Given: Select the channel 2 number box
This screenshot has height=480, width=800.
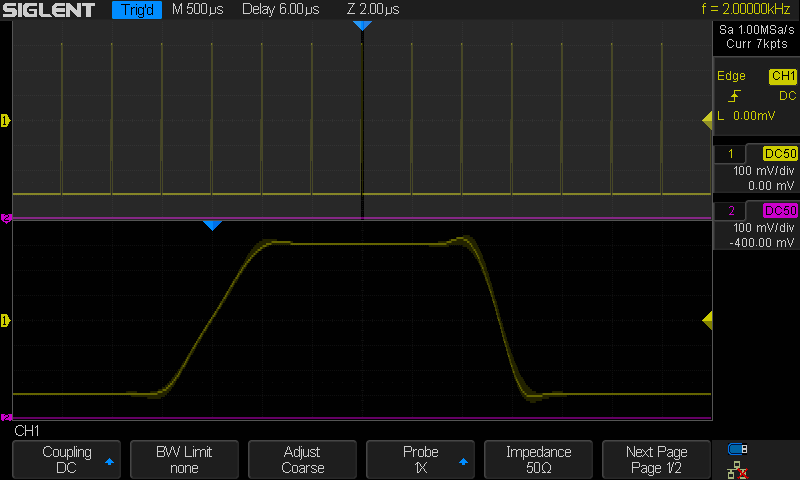Looking at the screenshot, I should [731, 211].
